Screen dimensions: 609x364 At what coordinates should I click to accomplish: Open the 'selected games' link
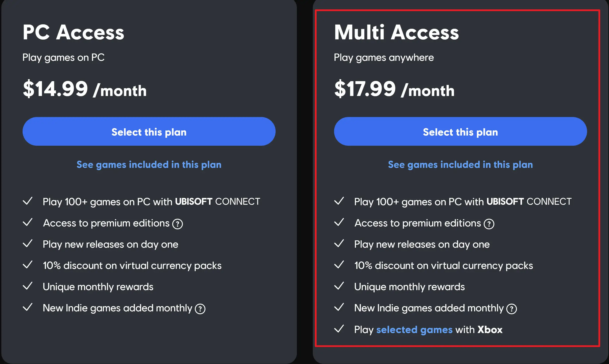pyautogui.click(x=414, y=330)
